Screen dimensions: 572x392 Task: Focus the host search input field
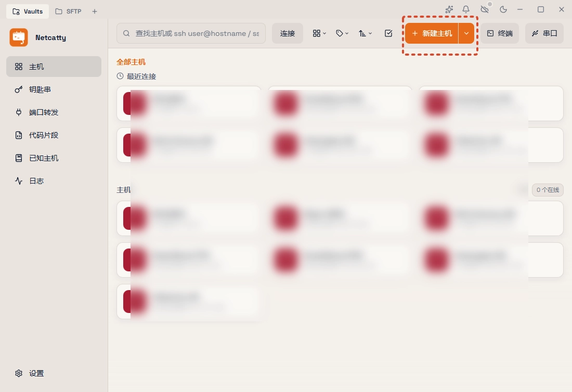click(x=197, y=33)
